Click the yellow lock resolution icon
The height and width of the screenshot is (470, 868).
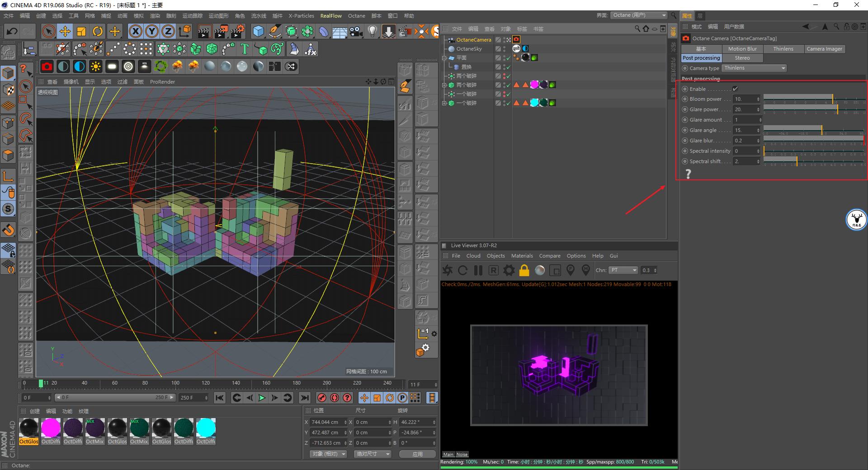(x=524, y=270)
